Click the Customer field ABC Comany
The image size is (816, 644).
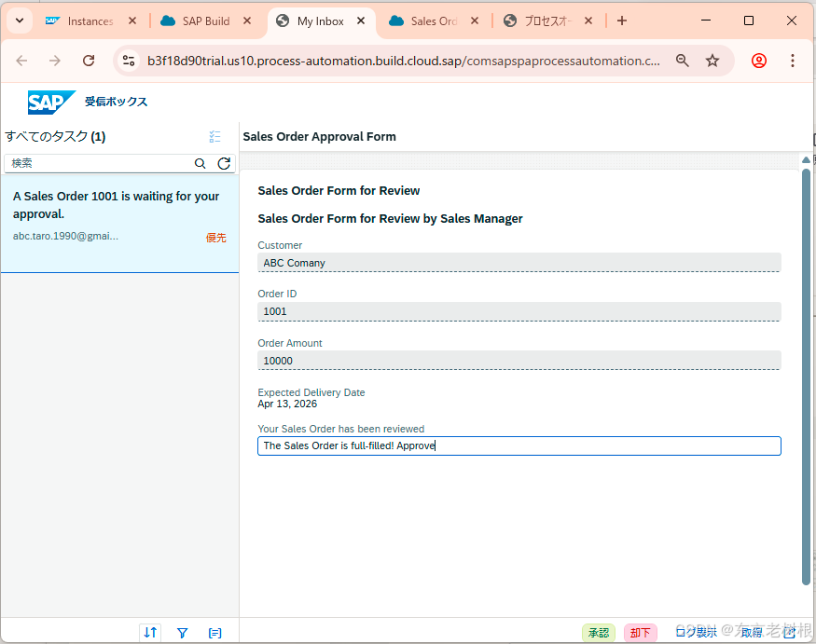coord(519,263)
